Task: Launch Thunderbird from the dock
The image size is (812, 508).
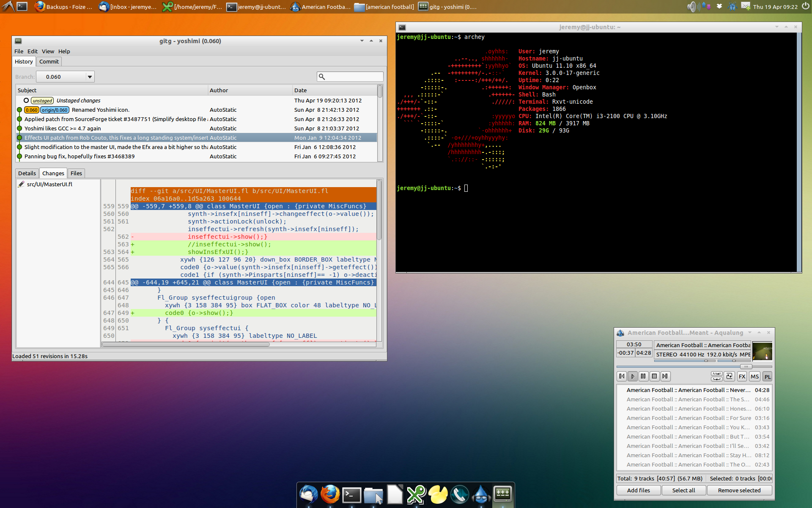Action: coord(309,494)
